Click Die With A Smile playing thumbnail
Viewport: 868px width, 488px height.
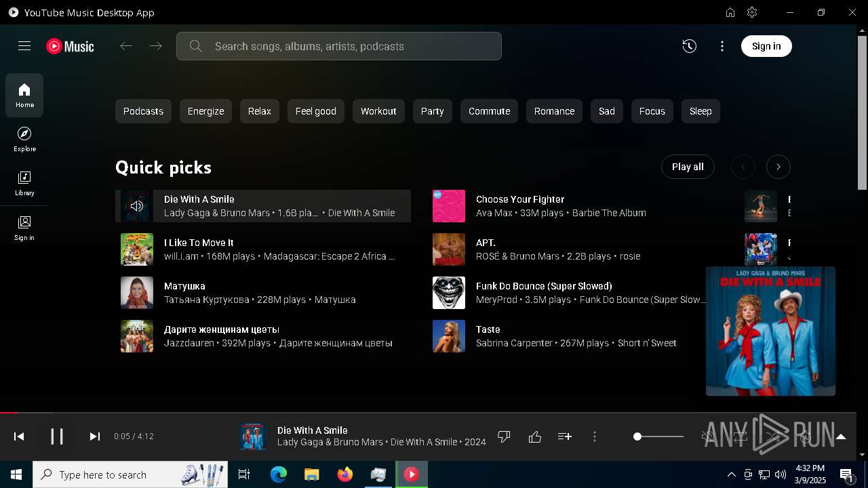(137, 206)
